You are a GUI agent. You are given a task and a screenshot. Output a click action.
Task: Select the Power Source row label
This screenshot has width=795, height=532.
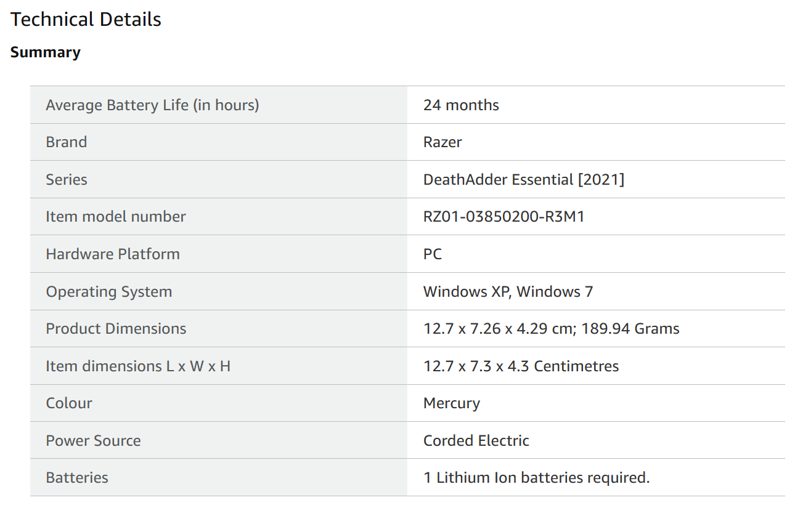[93, 440]
